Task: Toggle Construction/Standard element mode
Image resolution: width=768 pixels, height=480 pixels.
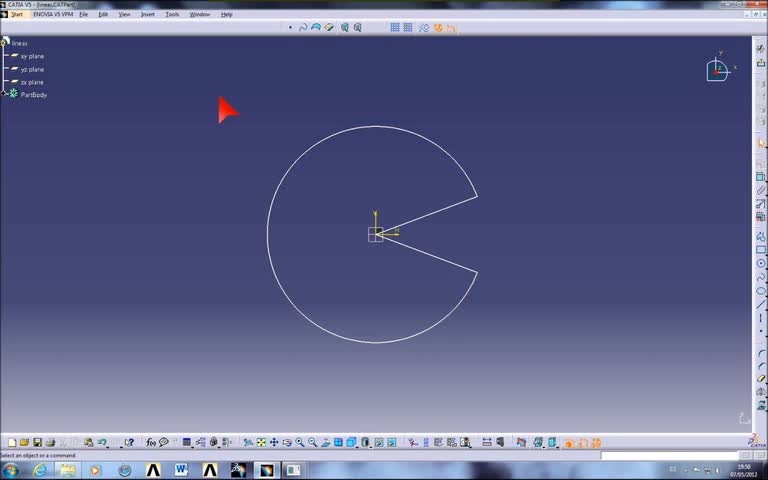Action: point(424,28)
